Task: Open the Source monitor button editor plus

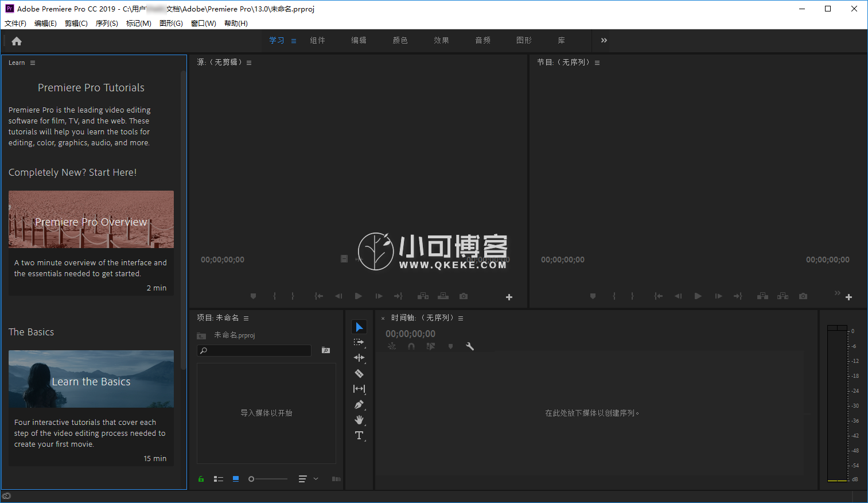Action: coord(509,297)
